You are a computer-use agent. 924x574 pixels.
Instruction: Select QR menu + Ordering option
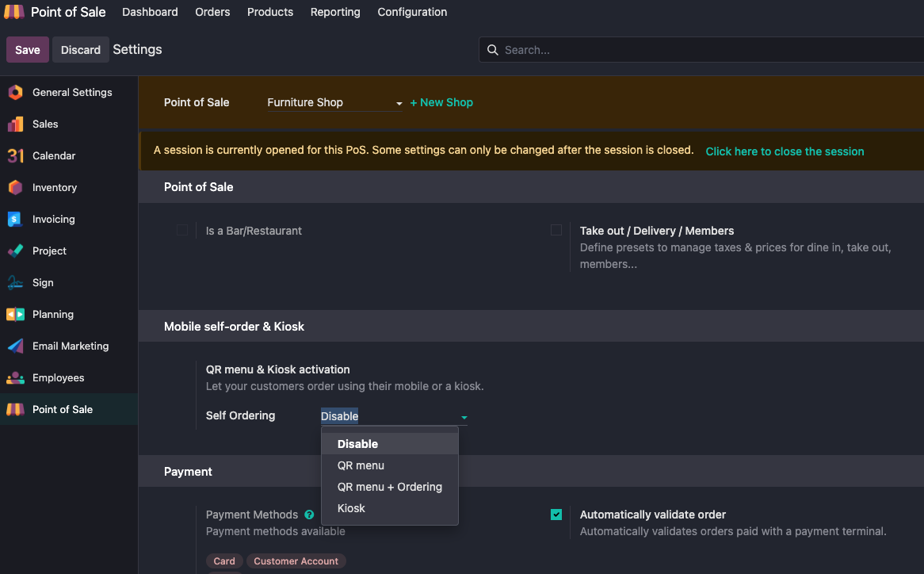point(389,487)
